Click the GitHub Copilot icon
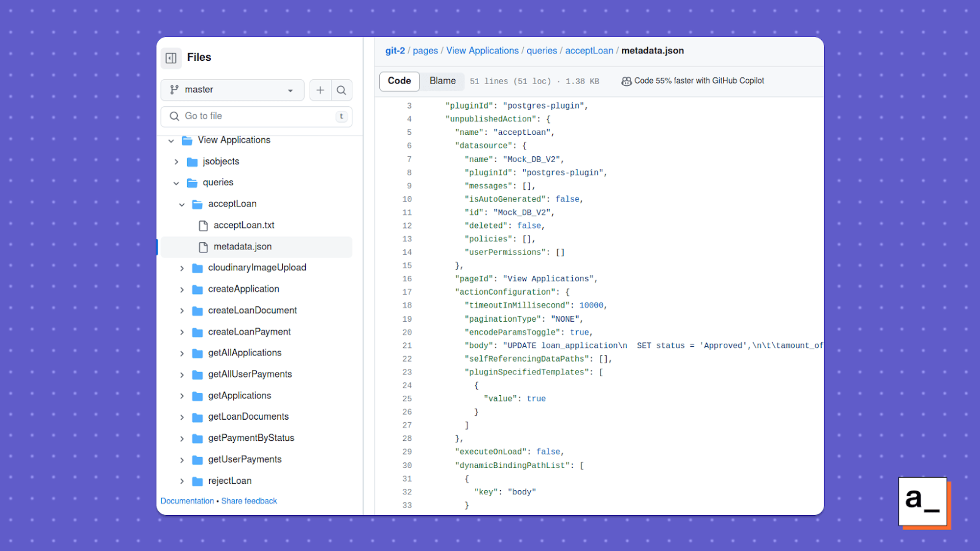Screen dimensions: 980x551 [x=626, y=81]
